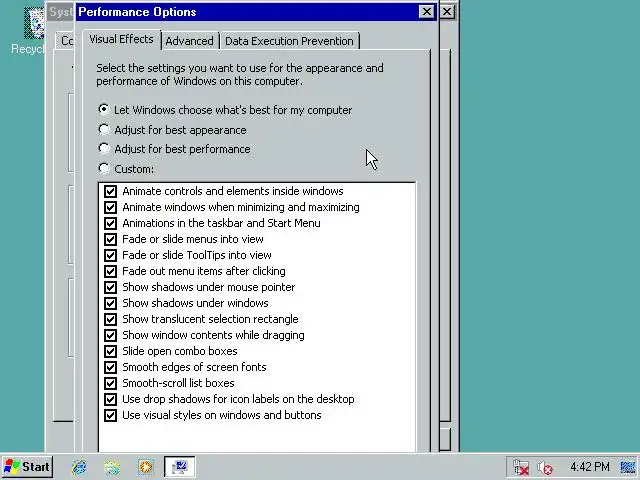Open the Recycle Bin desktop icon
Image resolution: width=640 pixels, height=480 pixels.
click(x=29, y=31)
